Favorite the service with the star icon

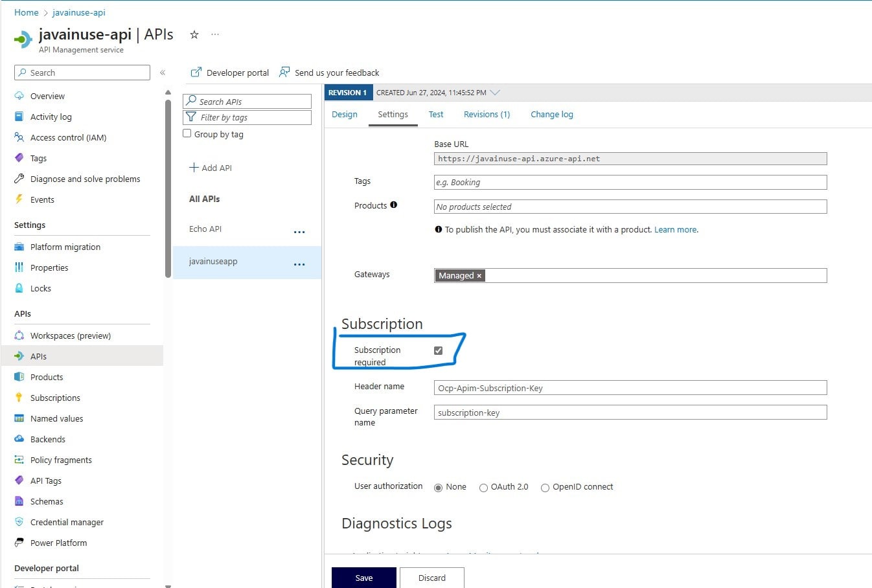(x=194, y=35)
